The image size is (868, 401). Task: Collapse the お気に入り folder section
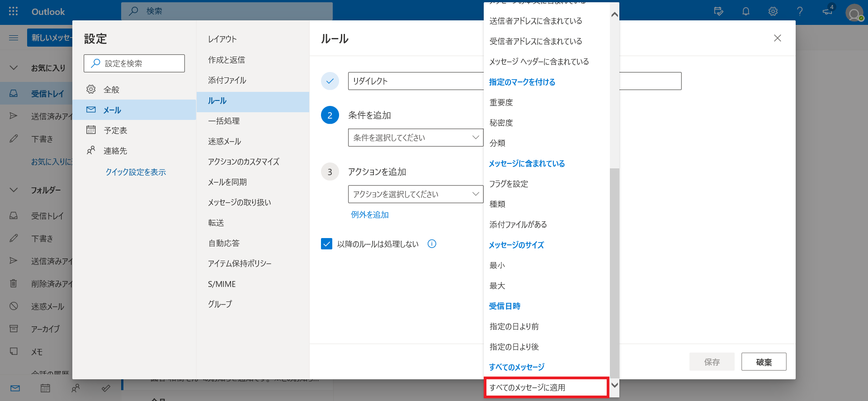[14, 68]
